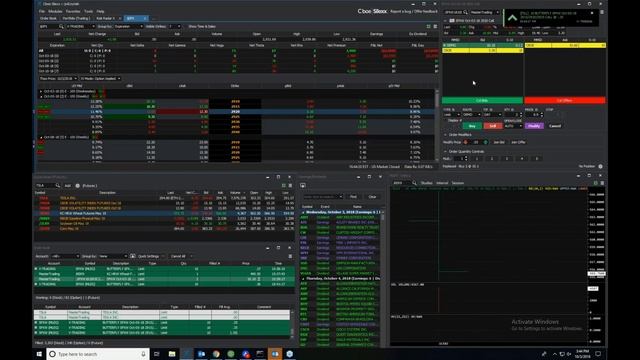Collapse Order Quantity Controls section

[446, 151]
